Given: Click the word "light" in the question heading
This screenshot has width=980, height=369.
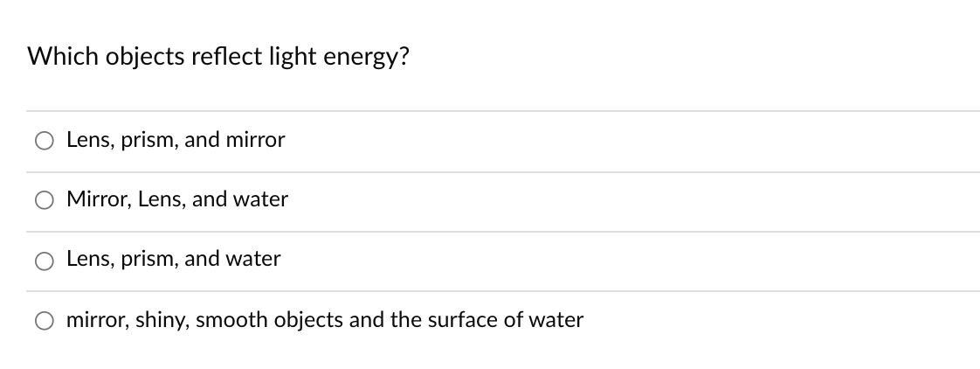Looking at the screenshot, I should [293, 57].
